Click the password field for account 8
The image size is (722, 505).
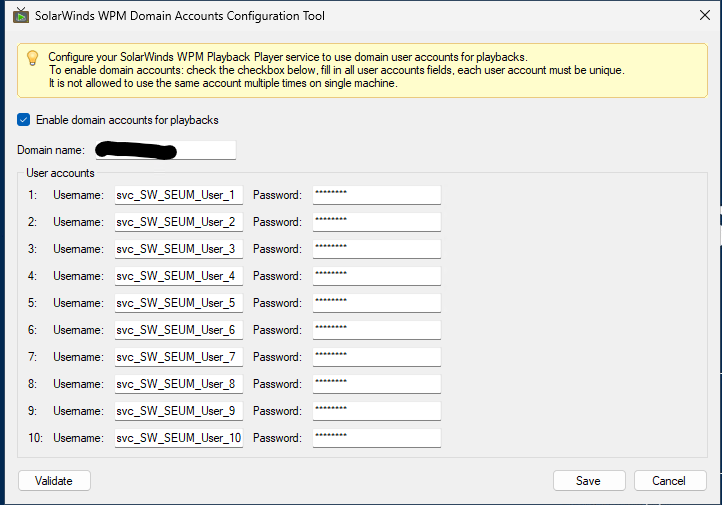(376, 384)
